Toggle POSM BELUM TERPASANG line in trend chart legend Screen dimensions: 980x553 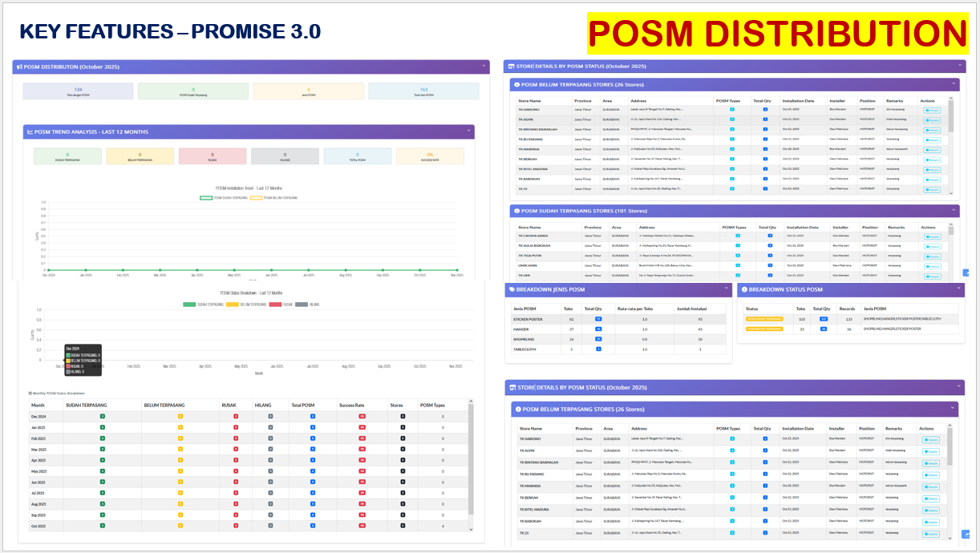[273, 197]
